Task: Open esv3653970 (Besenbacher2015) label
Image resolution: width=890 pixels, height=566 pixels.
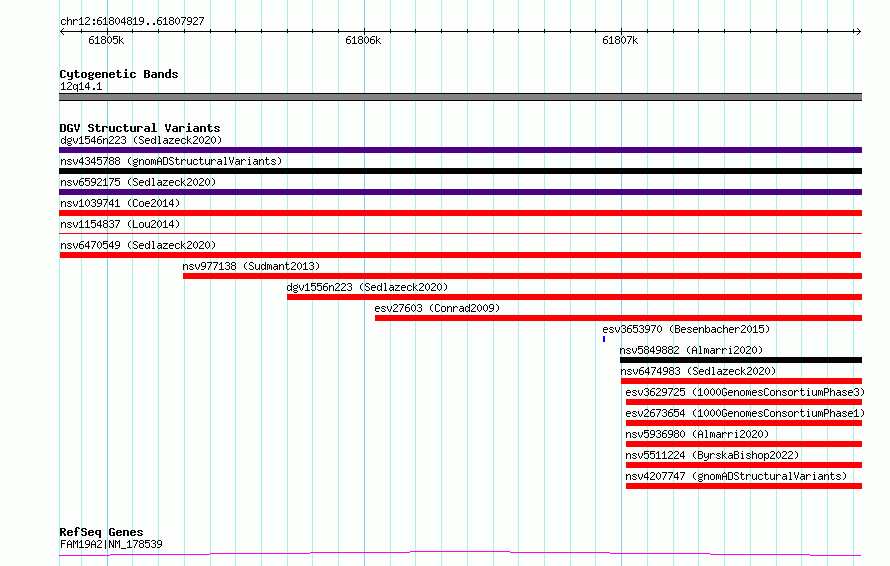Action: coord(686,329)
